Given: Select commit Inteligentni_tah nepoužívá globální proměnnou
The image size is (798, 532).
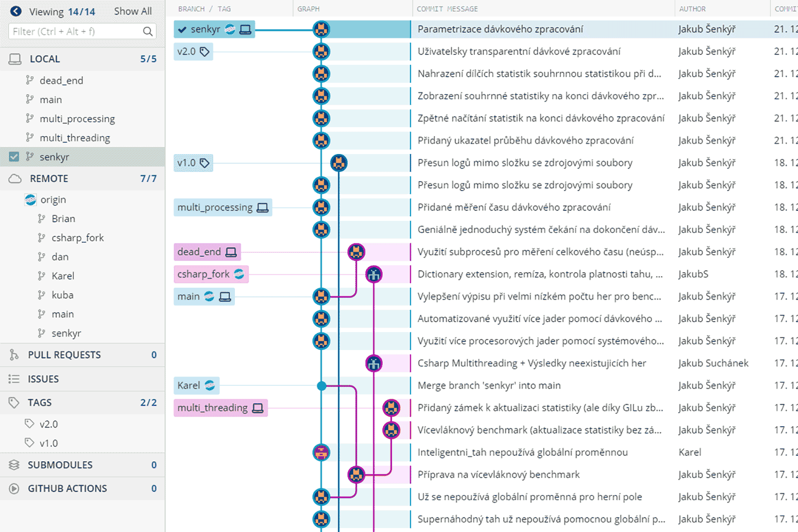Looking at the screenshot, I should click(522, 453).
